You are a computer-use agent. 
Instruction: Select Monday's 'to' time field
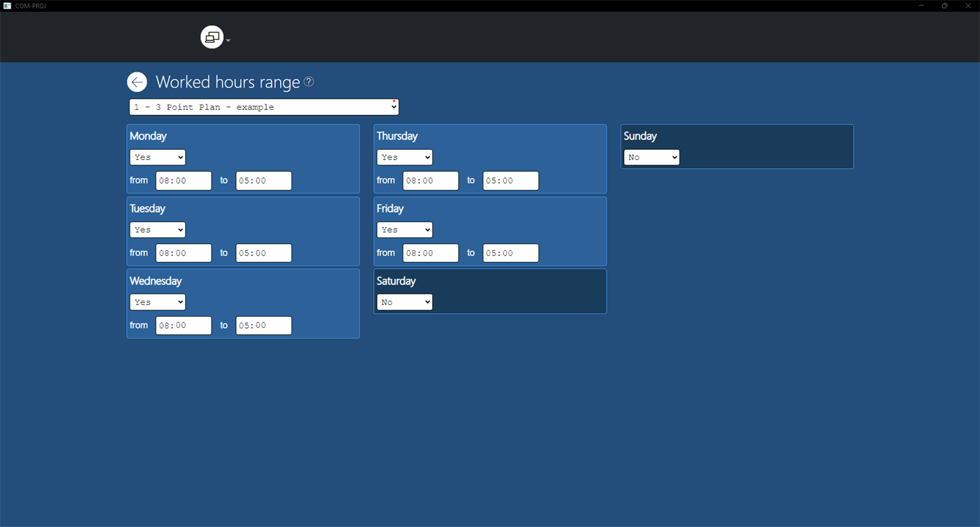tap(263, 180)
